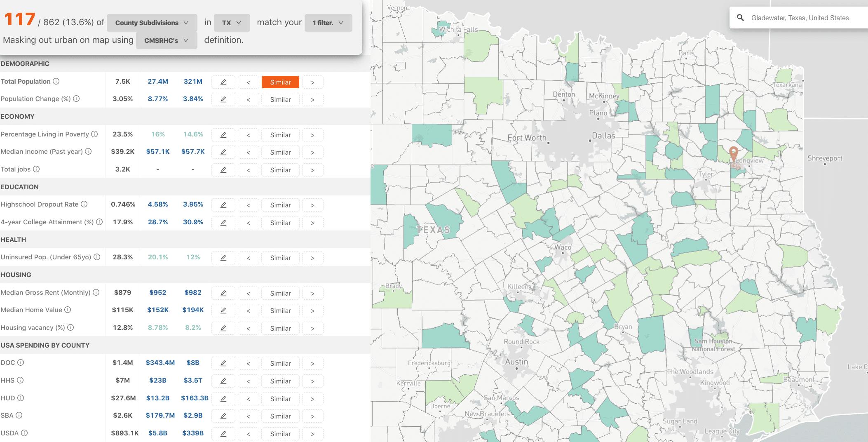Screen dimensions: 868x442
Task: Choose greater-than filter on the USDA row
Action: [x=312, y=434]
